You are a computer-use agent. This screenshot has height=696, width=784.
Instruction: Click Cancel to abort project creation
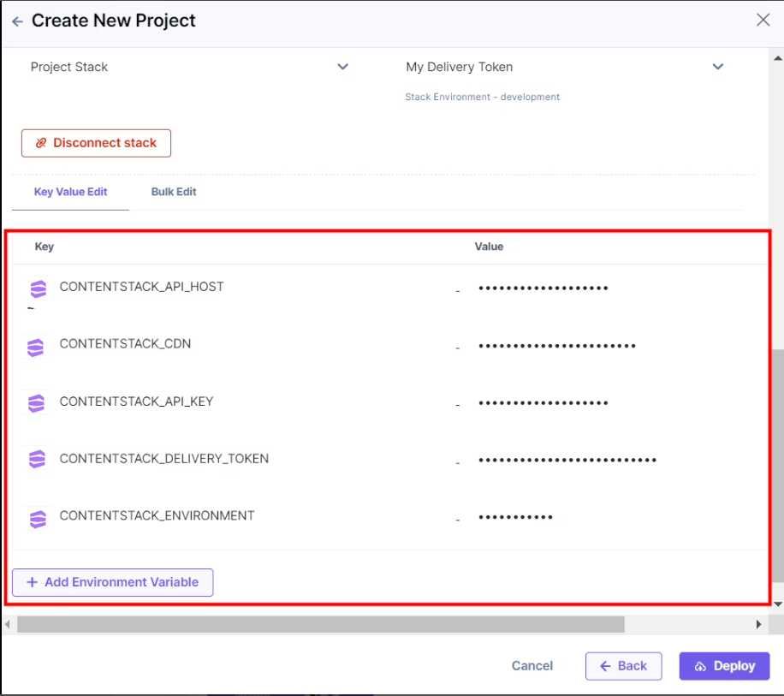click(x=532, y=666)
